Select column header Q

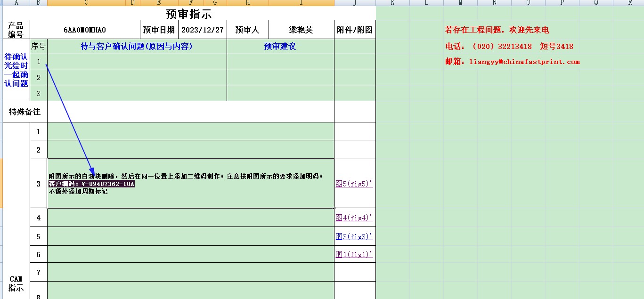click(596, 3)
